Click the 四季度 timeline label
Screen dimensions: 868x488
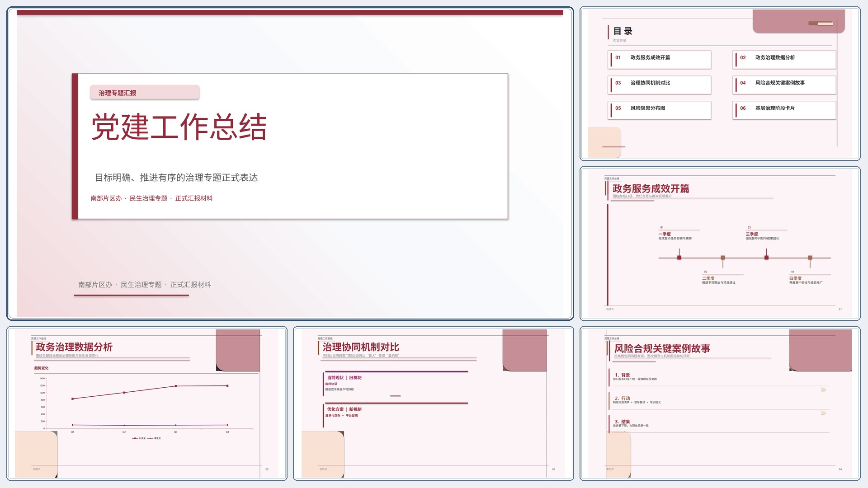tap(795, 278)
